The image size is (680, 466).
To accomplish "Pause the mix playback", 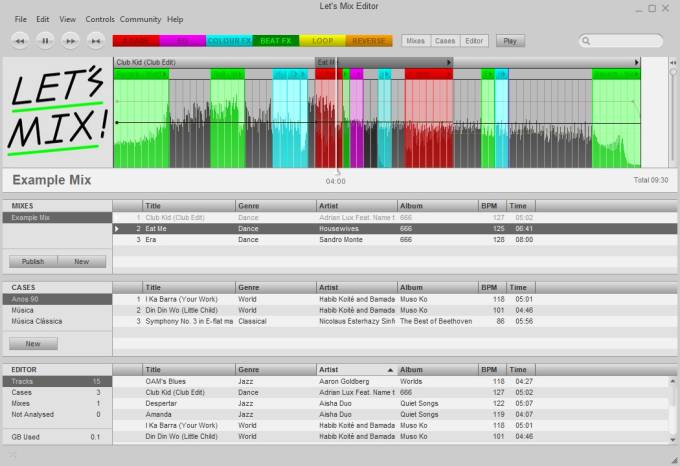I will pos(45,41).
